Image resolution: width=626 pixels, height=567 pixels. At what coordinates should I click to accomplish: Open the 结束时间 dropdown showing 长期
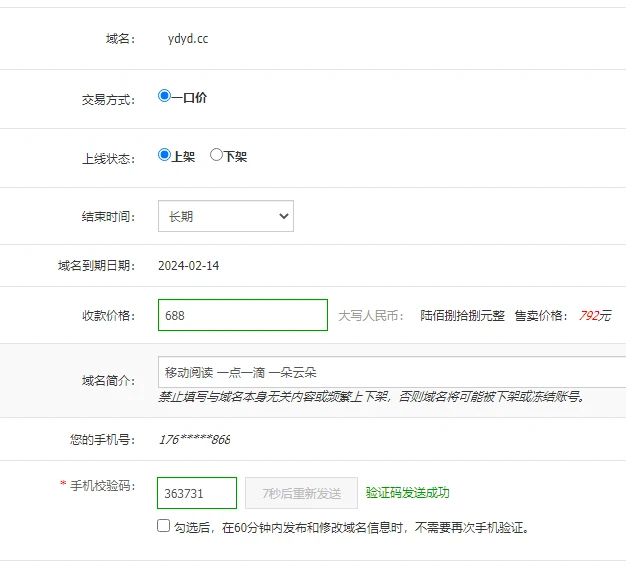pyautogui.click(x=226, y=216)
